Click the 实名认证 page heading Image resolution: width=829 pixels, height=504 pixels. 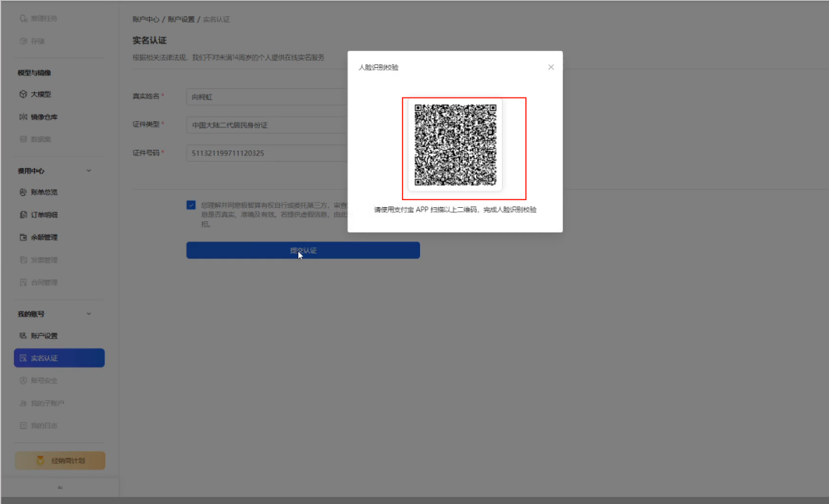point(149,41)
